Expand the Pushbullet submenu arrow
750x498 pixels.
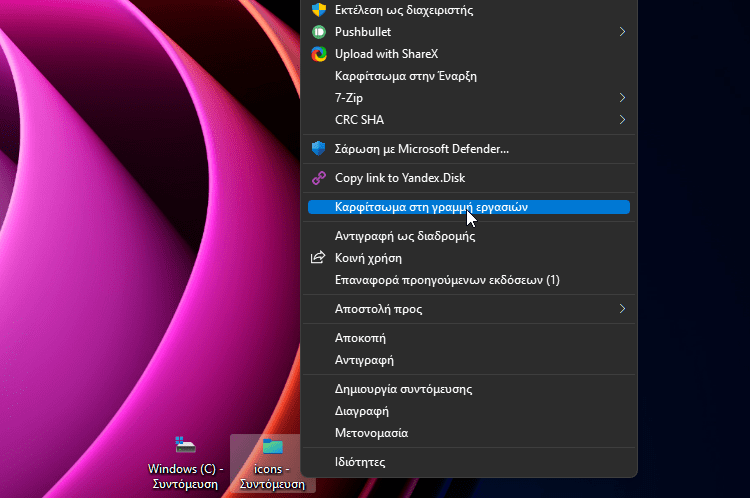(622, 32)
